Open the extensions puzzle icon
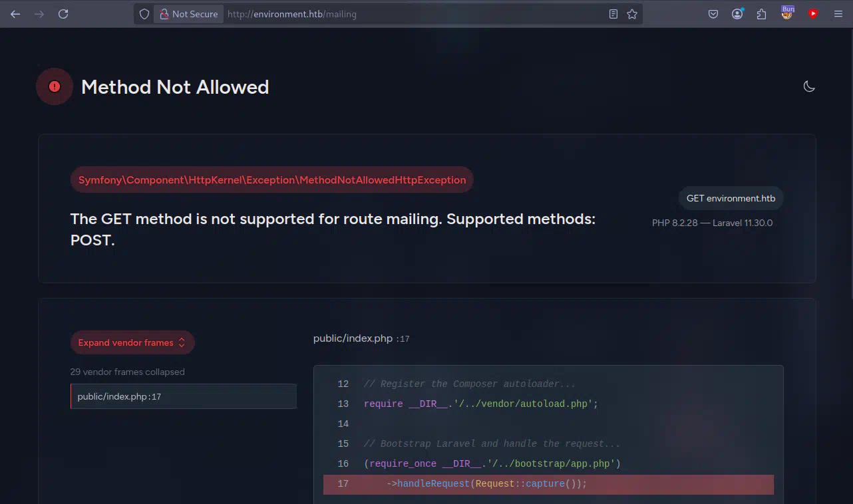Image resolution: width=853 pixels, height=504 pixels. coord(762,14)
